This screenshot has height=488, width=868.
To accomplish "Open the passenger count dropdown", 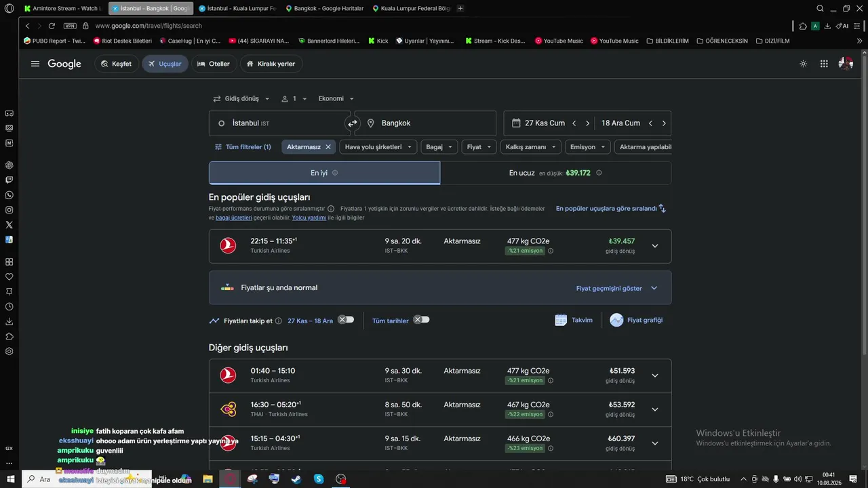I will [294, 99].
